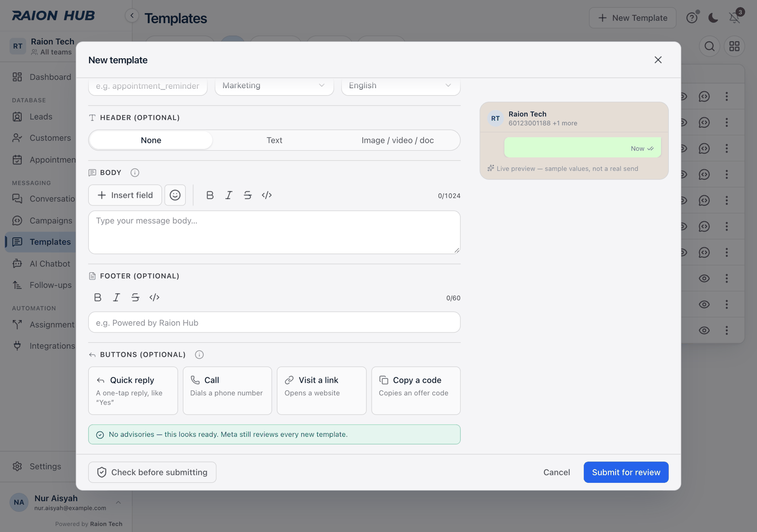Select Image / video / doc header option
Viewport: 757px width, 532px height.
(397, 140)
